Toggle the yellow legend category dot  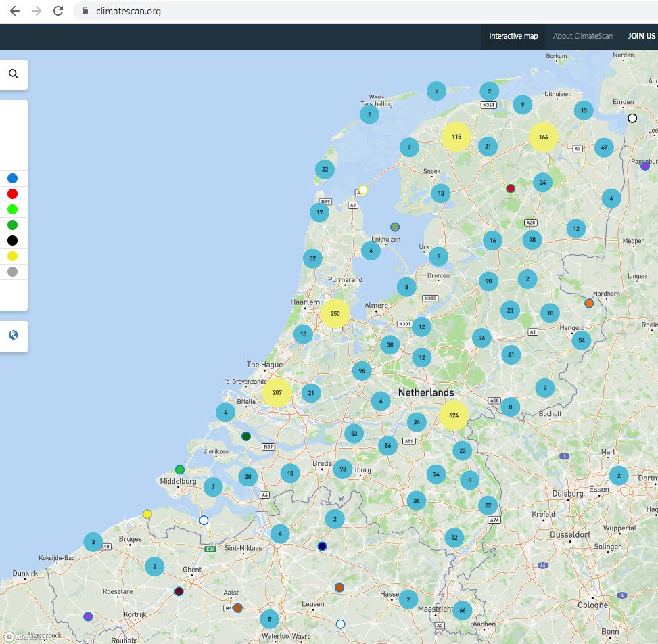point(12,256)
